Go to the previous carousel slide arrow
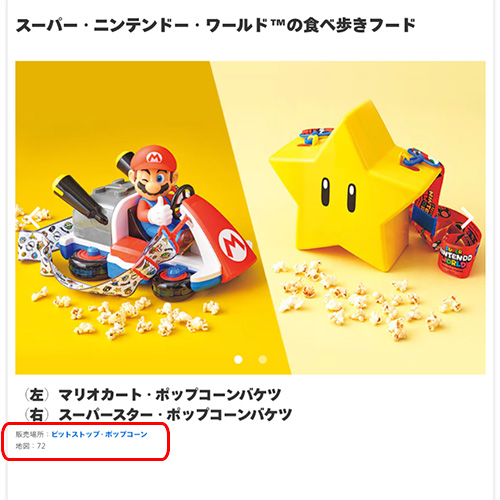Screen dimensions: 500x500 point(34,218)
